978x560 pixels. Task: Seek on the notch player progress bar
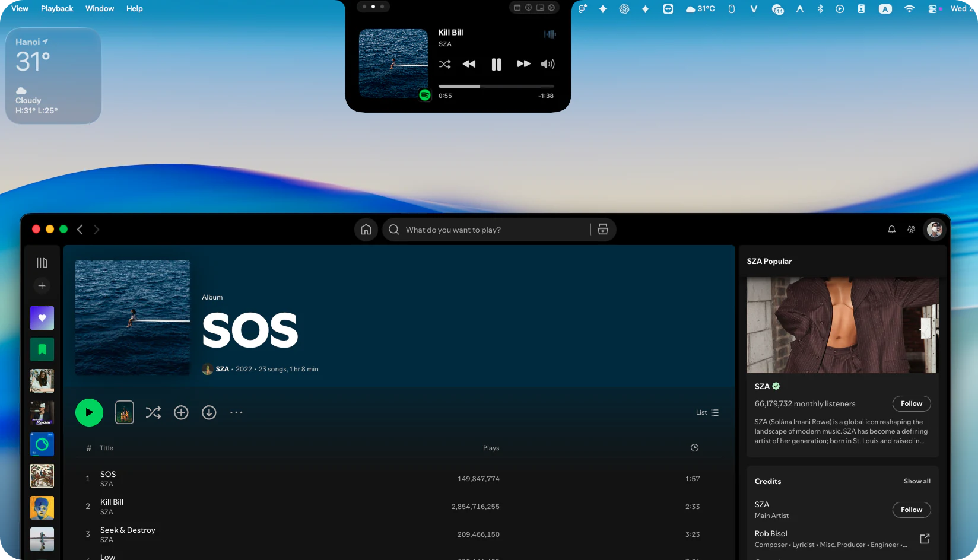pyautogui.click(x=496, y=87)
